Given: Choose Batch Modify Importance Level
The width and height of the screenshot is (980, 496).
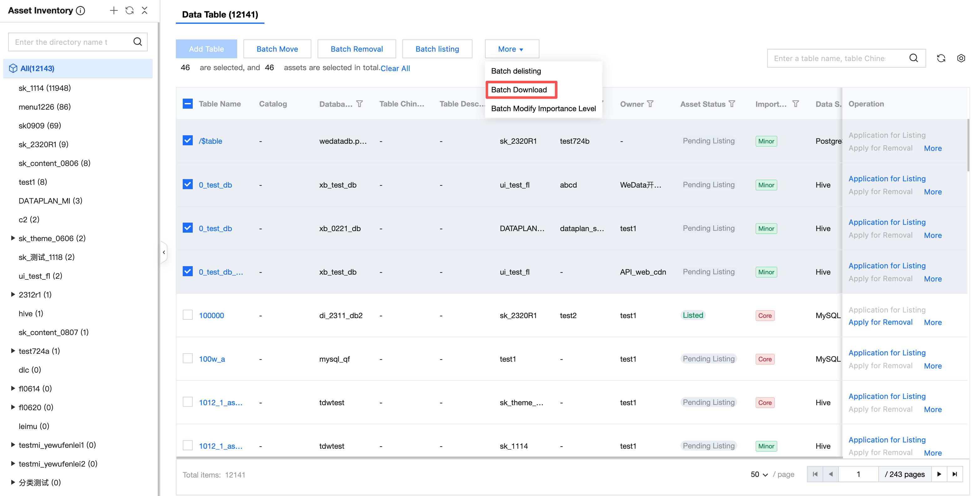Looking at the screenshot, I should [543, 108].
